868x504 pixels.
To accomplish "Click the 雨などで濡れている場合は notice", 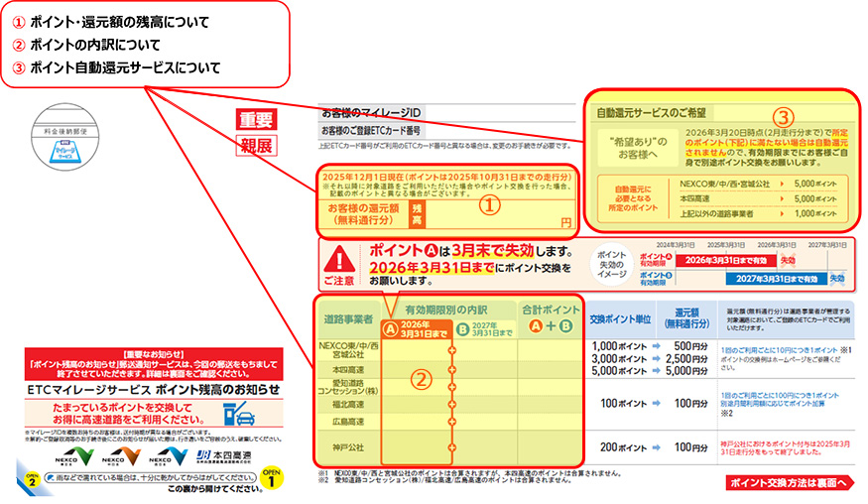I will (x=152, y=478).
